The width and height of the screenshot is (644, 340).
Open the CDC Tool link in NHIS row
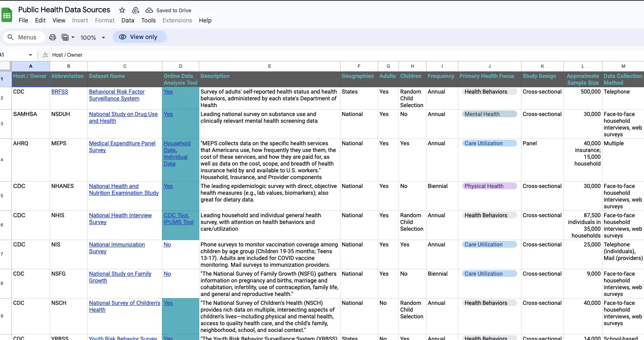pos(176,215)
